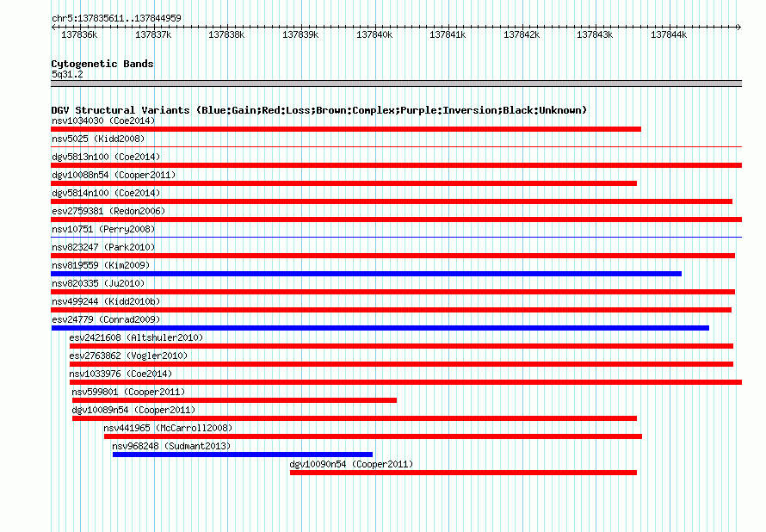The width and height of the screenshot is (766, 532).
Task: Click the 137841k ruler marker
Action: point(448,34)
